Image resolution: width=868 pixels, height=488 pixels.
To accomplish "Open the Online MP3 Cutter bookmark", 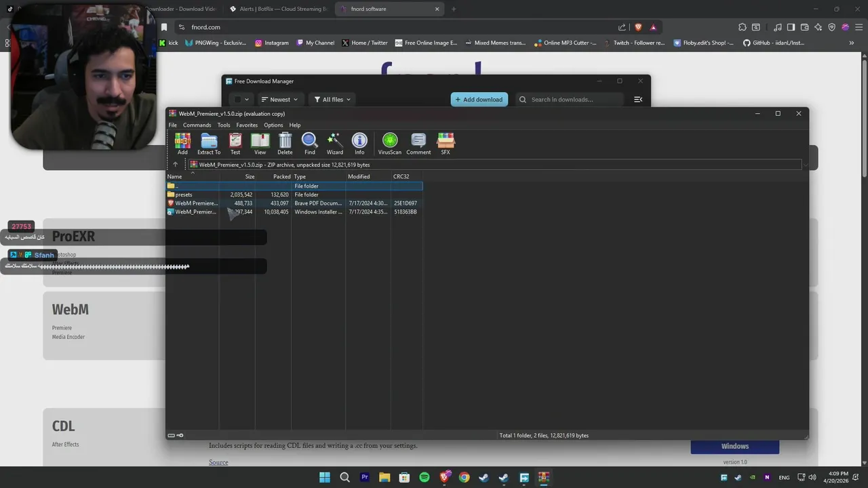I will 565,43.
